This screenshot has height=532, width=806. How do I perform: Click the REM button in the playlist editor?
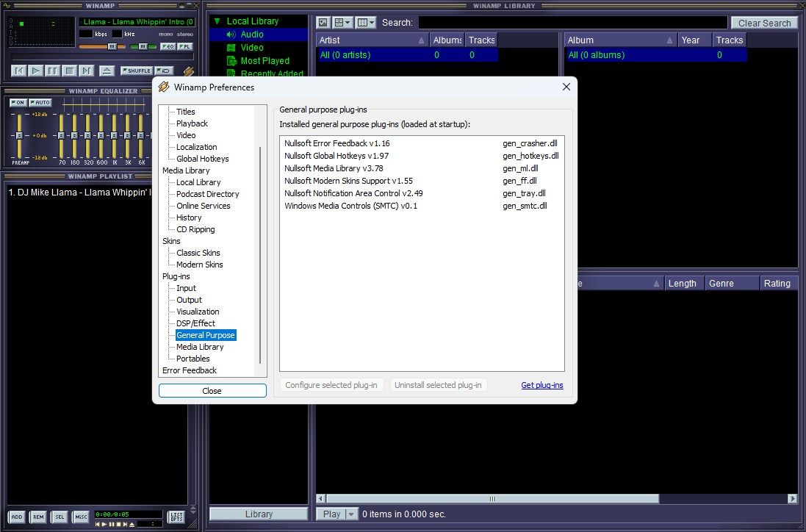38,517
